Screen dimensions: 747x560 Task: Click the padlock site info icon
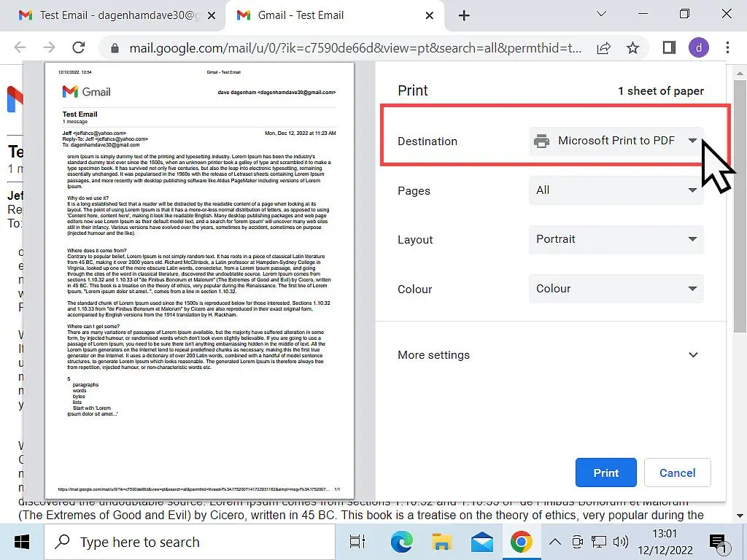[115, 48]
